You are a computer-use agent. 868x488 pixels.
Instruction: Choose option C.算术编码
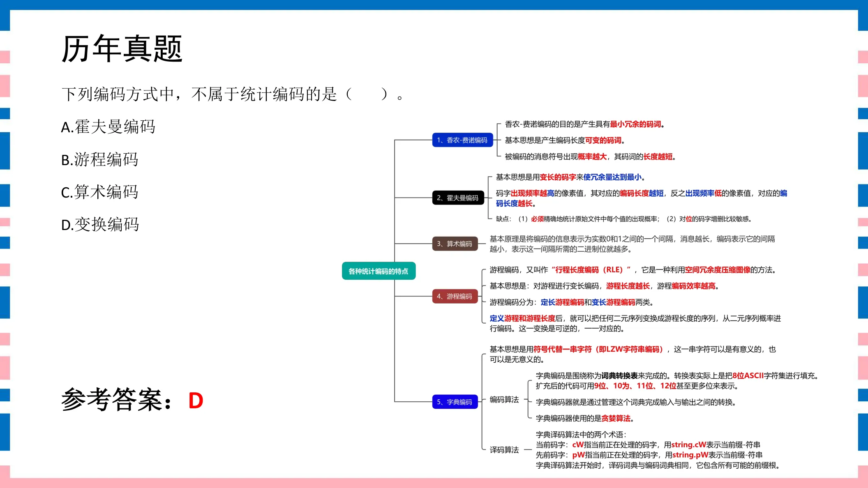pyautogui.click(x=100, y=192)
